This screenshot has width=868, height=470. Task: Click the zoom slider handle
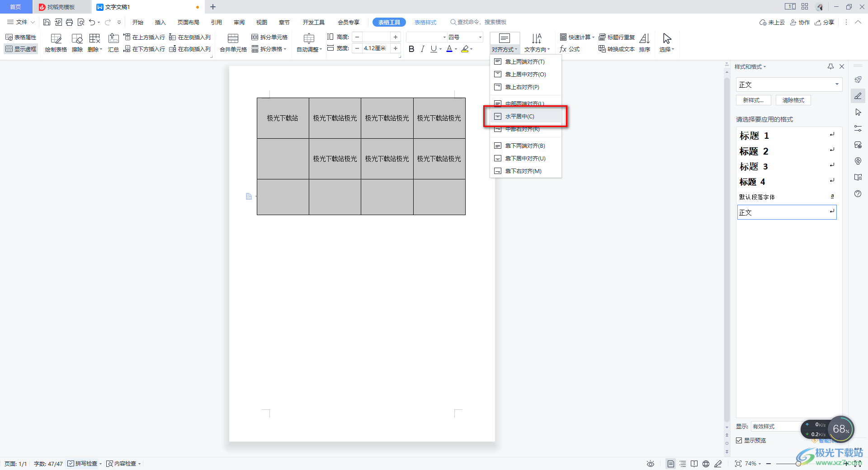click(x=798, y=464)
